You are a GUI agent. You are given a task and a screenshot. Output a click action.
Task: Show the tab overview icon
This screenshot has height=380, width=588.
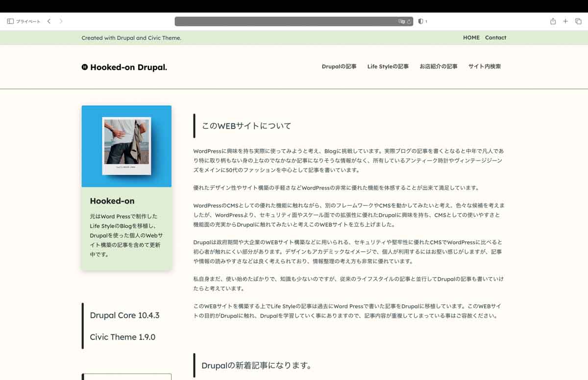point(578,22)
